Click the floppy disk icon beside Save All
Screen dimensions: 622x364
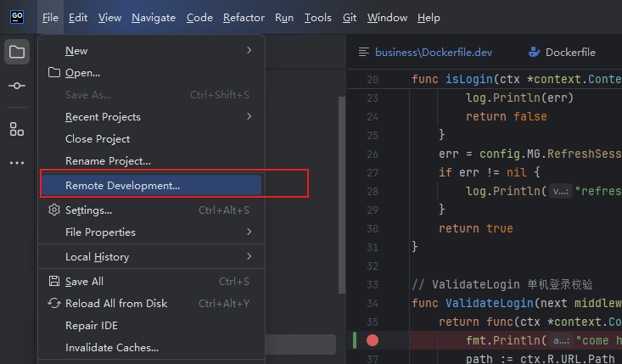click(x=54, y=281)
